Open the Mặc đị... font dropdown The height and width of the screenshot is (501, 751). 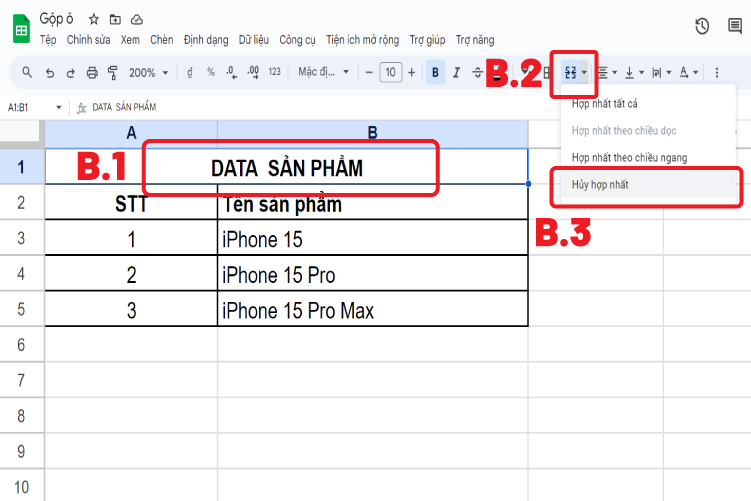(323, 72)
